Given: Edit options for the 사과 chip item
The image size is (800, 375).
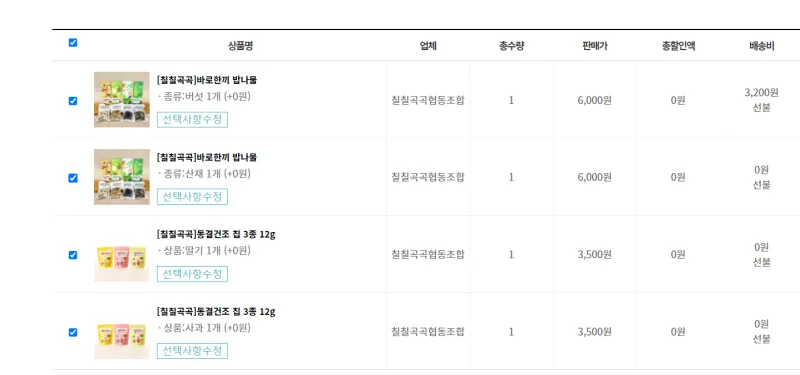Looking at the screenshot, I should [x=192, y=351].
